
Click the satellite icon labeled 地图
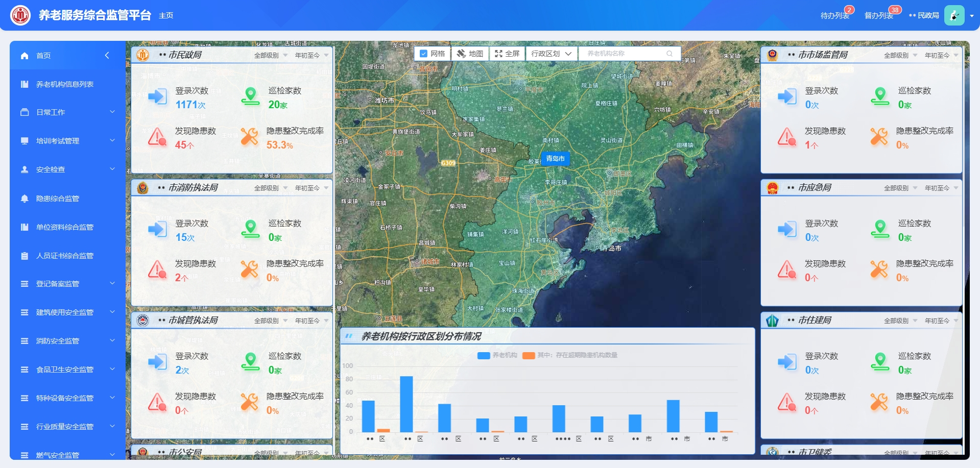[x=461, y=54]
